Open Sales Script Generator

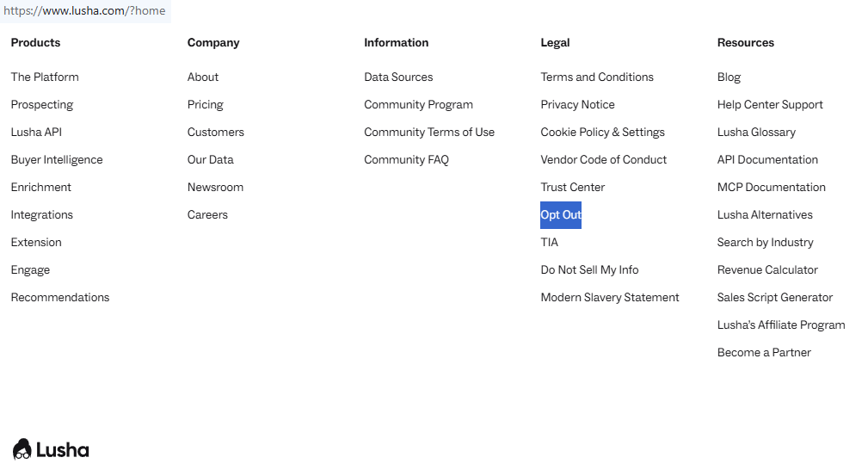click(775, 298)
